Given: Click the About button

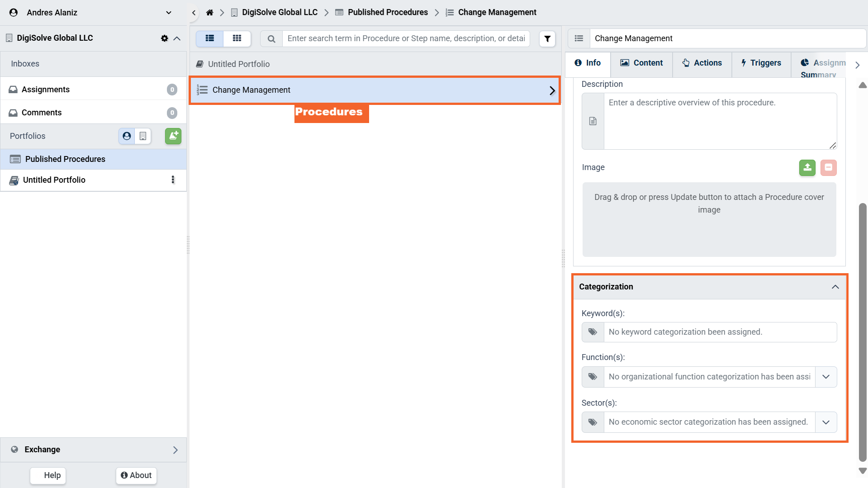Looking at the screenshot, I should [x=136, y=475].
